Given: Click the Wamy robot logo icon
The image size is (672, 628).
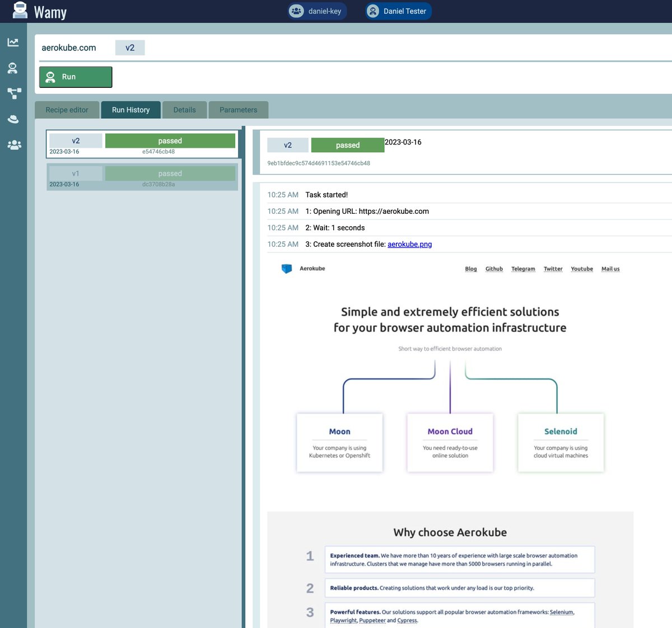Looking at the screenshot, I should click(20, 11).
